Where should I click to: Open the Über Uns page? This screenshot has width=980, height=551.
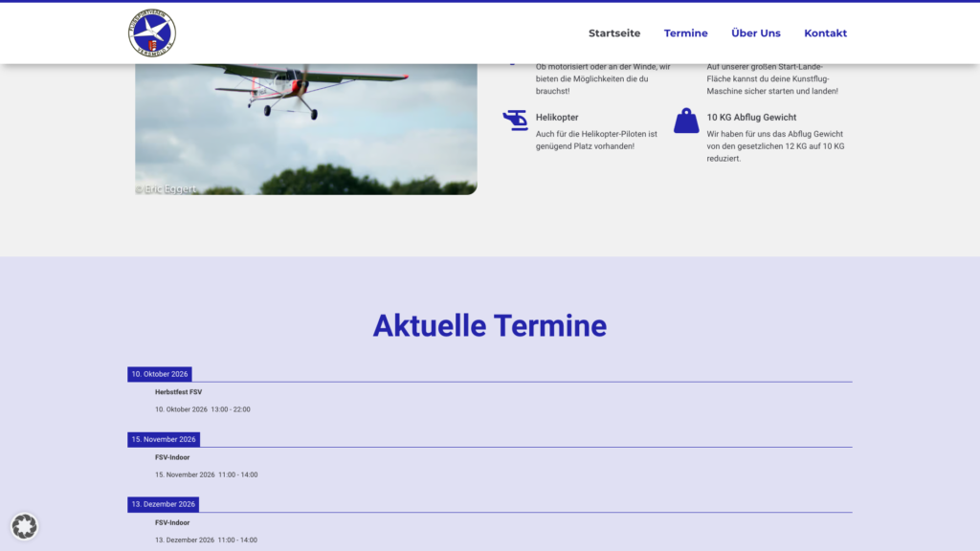(756, 33)
